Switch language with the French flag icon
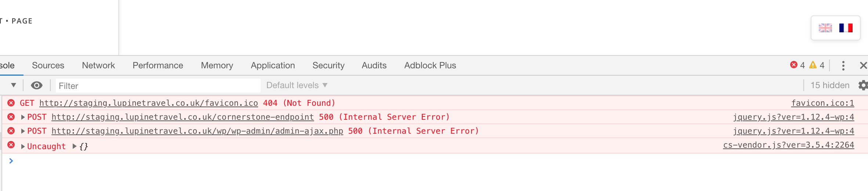The height and width of the screenshot is (191, 868). click(846, 28)
